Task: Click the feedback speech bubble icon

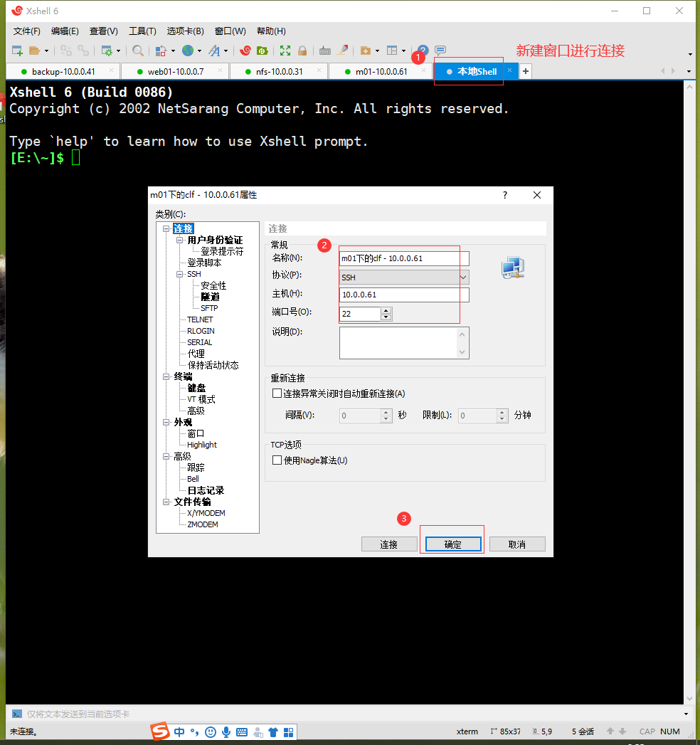Action: click(x=440, y=51)
